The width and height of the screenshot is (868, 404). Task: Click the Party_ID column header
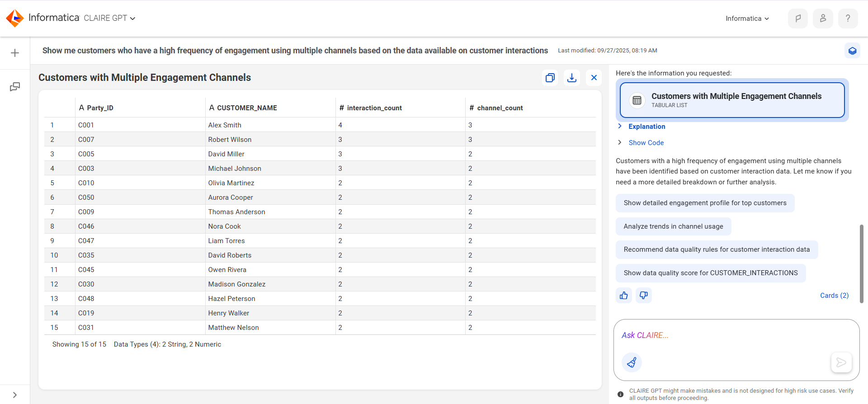coord(140,108)
